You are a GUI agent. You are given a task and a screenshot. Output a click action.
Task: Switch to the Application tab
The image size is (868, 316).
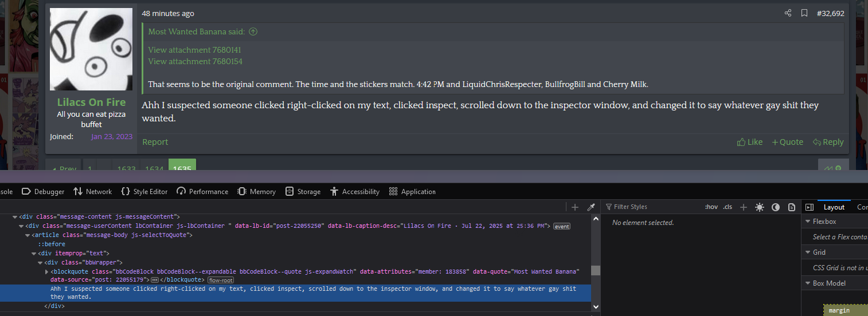coord(412,191)
